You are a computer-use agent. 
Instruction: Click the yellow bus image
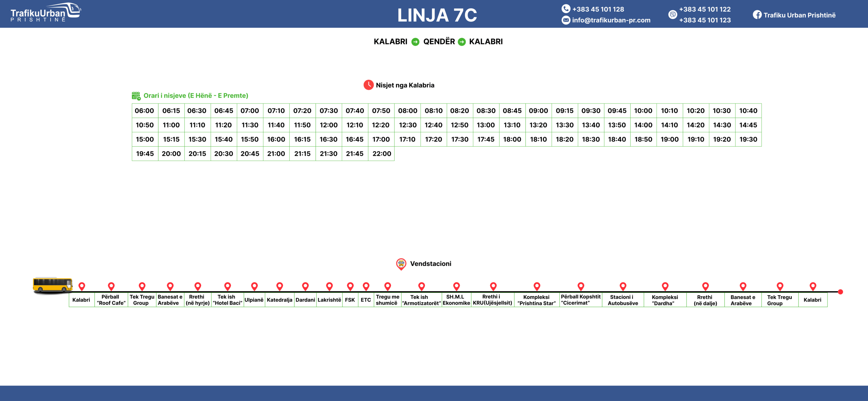pyautogui.click(x=53, y=285)
